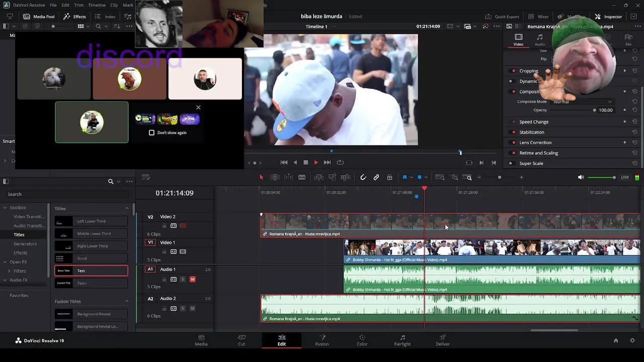Image resolution: width=644 pixels, height=362 pixels.
Task: Adjust the monitor volume slider
Action: coord(602,177)
